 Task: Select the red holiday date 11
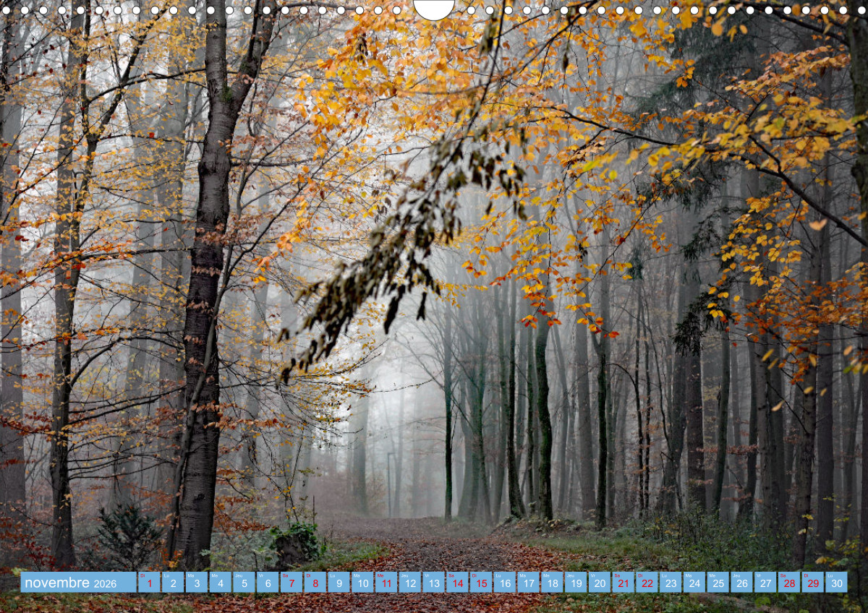[x=386, y=583]
